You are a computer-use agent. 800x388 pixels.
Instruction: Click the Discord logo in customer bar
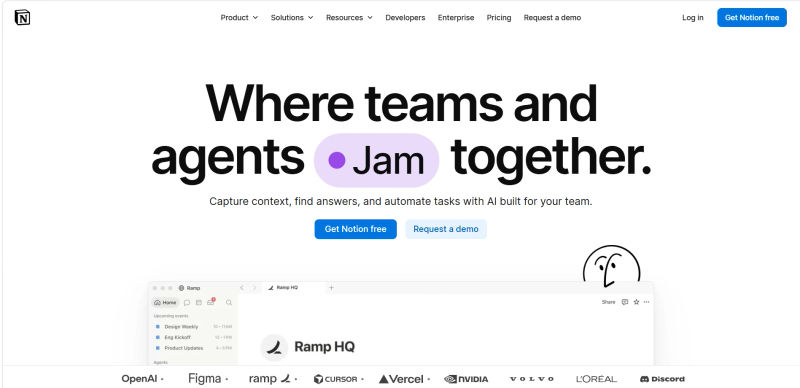662,379
